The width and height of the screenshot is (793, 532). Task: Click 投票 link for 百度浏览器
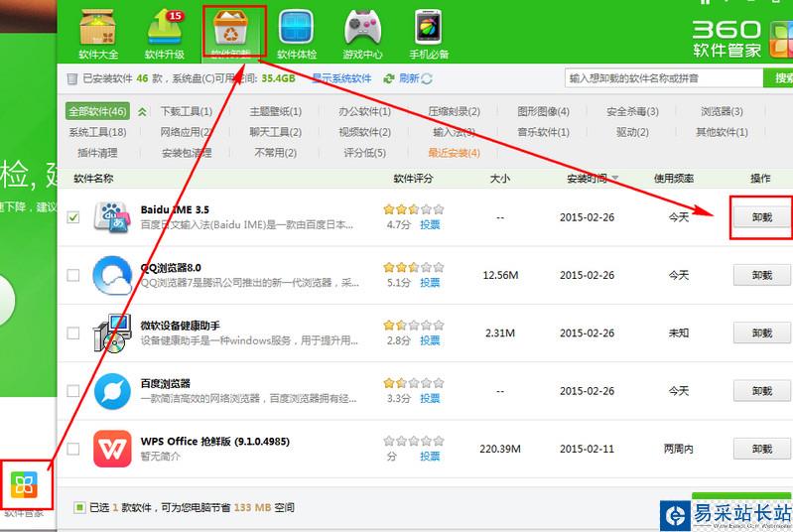point(430,398)
